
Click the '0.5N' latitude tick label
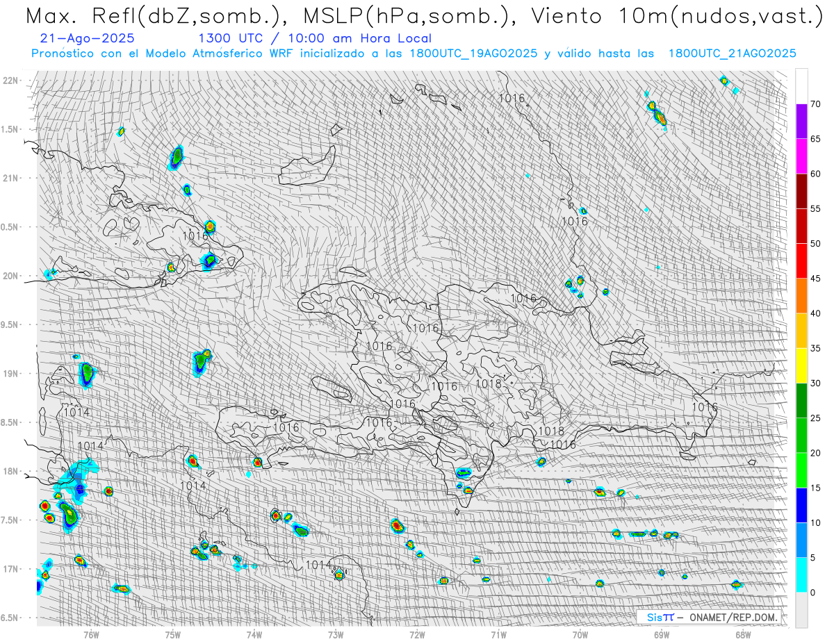(10, 227)
